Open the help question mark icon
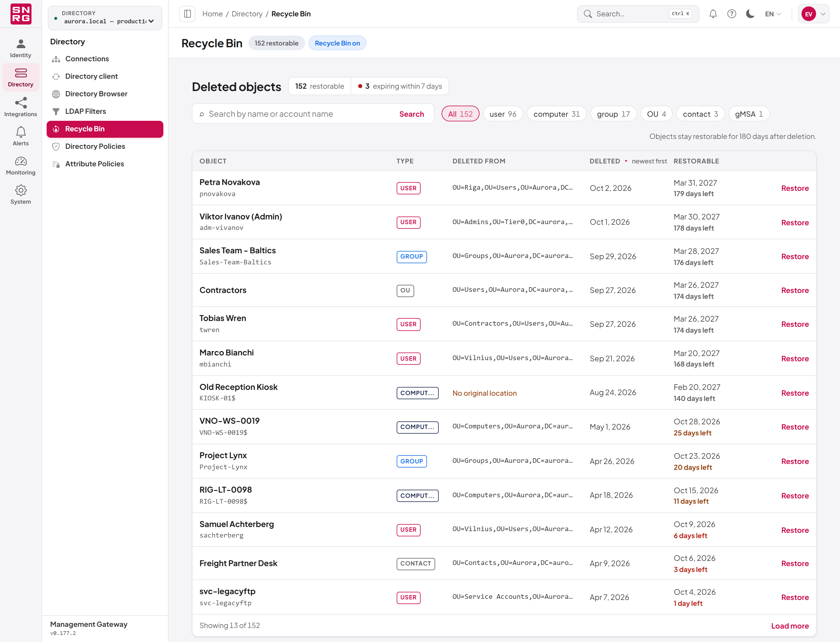Viewport: 840px width, 642px height. (731, 14)
